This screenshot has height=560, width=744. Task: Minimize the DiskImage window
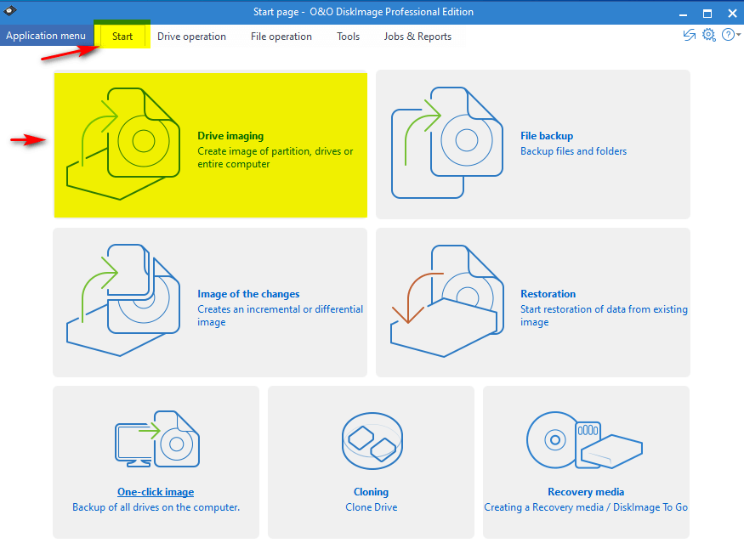pyautogui.click(x=684, y=13)
